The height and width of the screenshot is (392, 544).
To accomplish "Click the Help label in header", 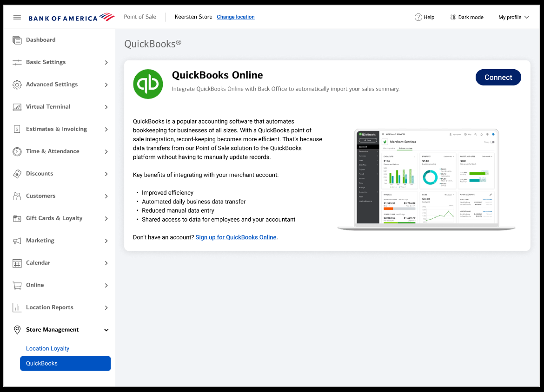I will (429, 17).
